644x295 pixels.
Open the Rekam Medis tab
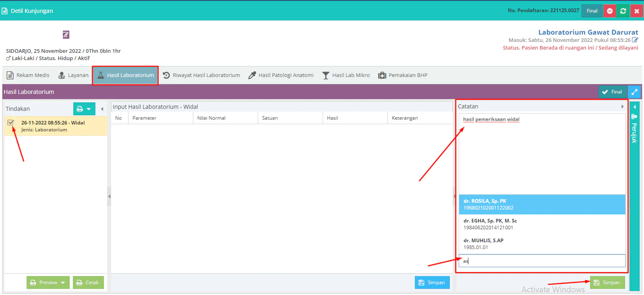(28, 75)
